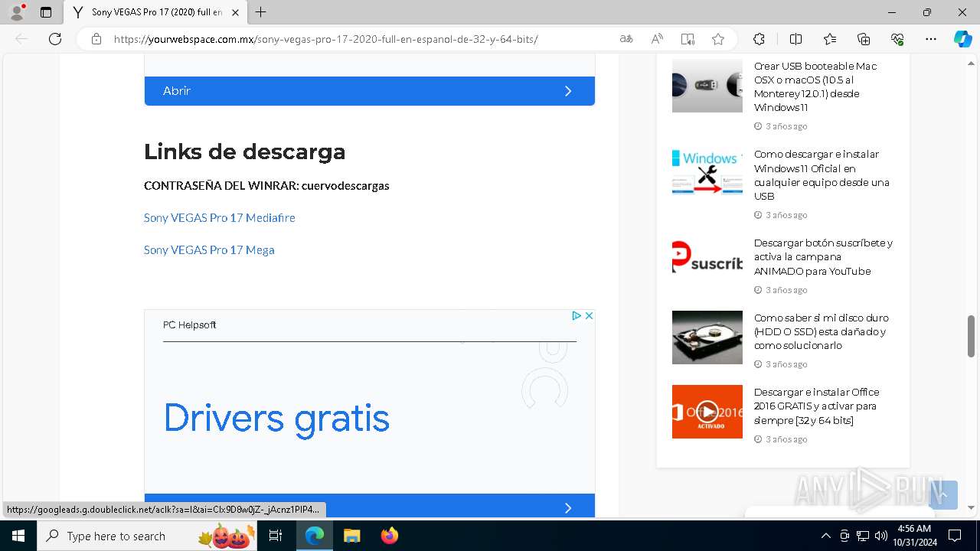This screenshot has width=980, height=551.
Task: Open the Sony VEGAS Pro 17 Mediafire link
Action: pyautogui.click(x=219, y=217)
